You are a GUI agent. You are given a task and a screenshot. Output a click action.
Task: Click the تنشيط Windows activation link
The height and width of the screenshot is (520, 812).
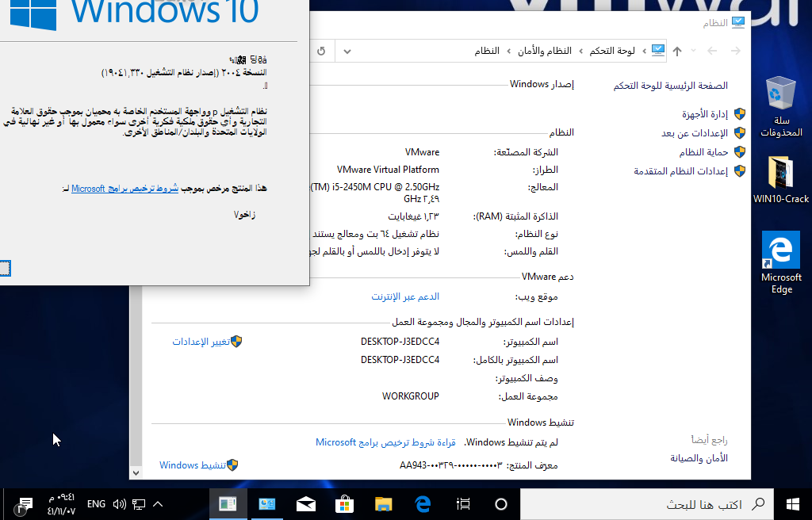pos(193,465)
